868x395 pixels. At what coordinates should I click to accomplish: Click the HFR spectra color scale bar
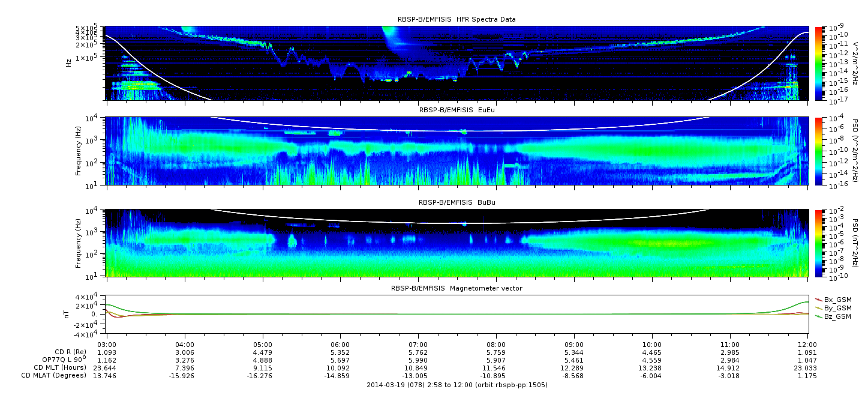pos(818,62)
